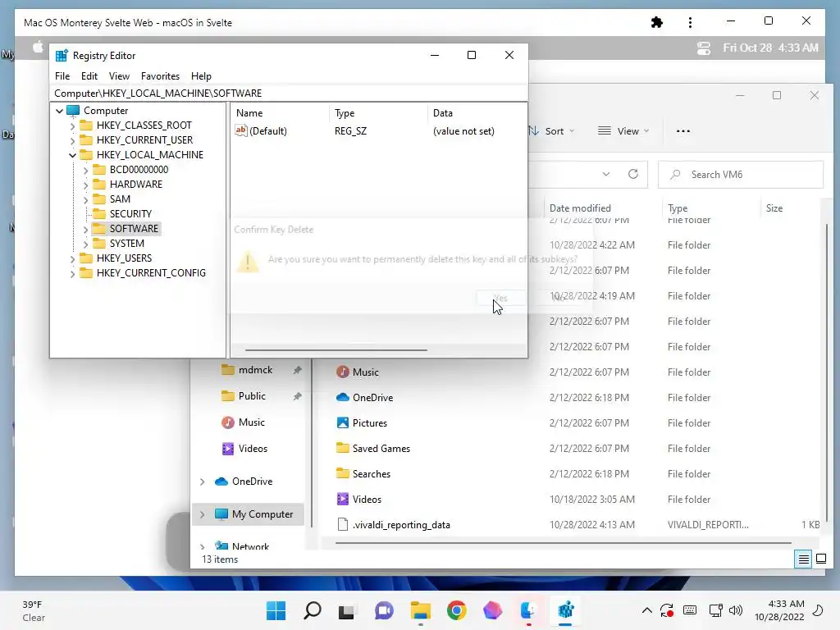Select the SECURITY registry key
840x630 pixels.
pyautogui.click(x=130, y=214)
